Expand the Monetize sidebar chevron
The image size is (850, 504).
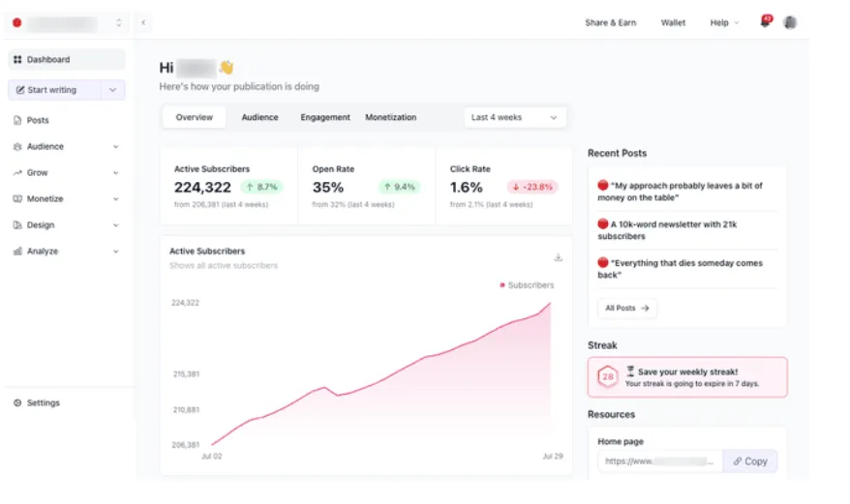click(115, 199)
